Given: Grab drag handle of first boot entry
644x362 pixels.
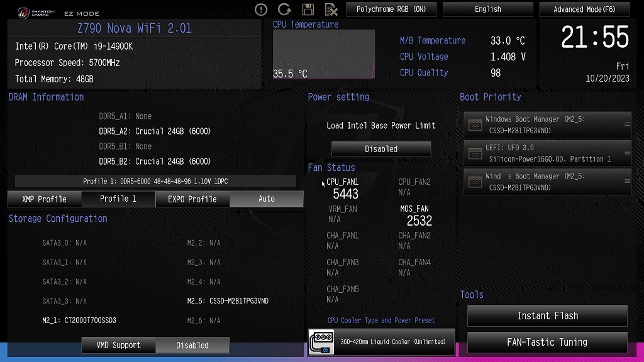Looking at the screenshot, I should (627, 124).
